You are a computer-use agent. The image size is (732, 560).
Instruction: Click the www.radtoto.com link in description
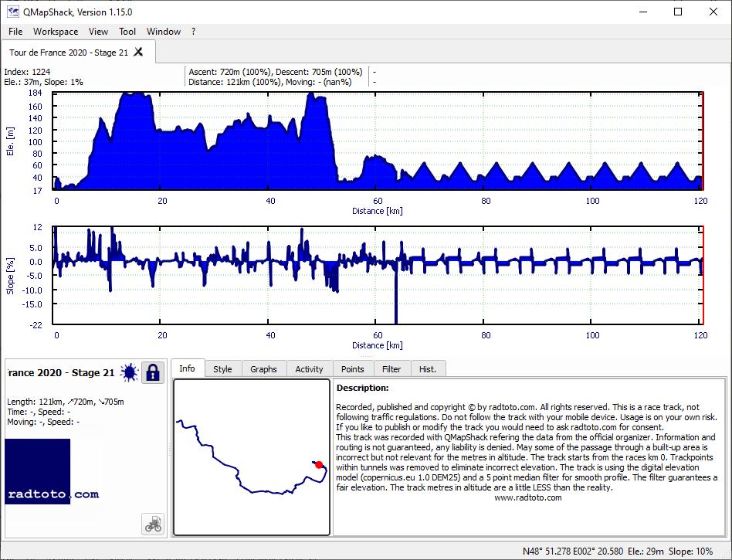click(x=528, y=497)
